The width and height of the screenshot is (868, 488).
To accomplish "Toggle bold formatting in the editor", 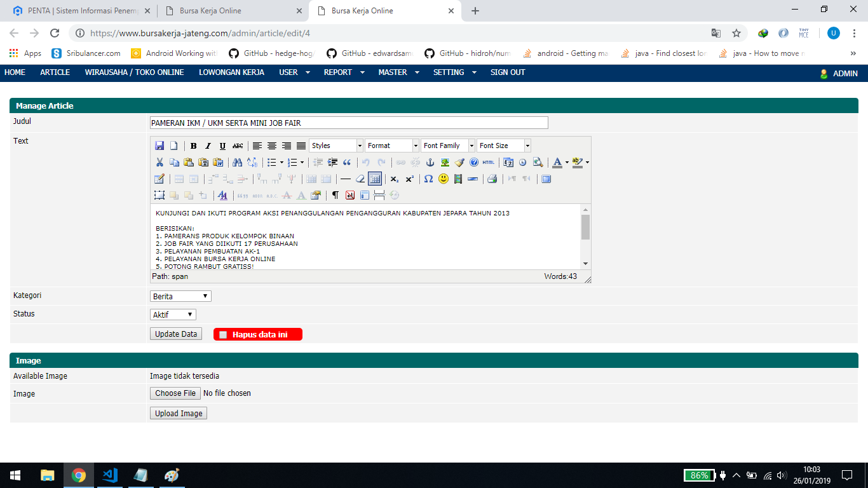I will click(x=193, y=146).
